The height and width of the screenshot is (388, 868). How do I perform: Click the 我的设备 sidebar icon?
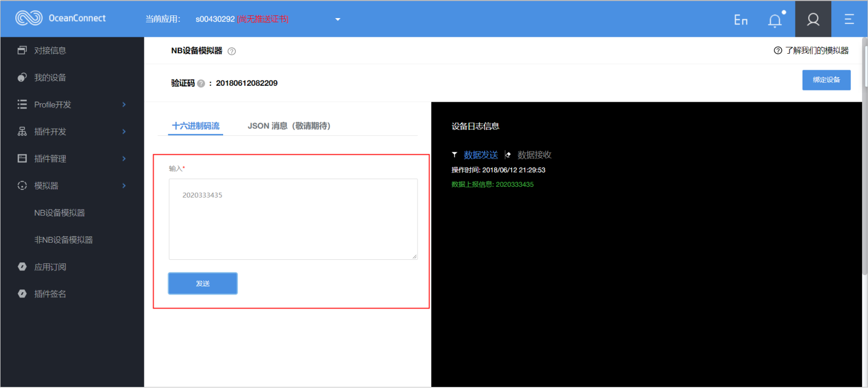tap(22, 77)
